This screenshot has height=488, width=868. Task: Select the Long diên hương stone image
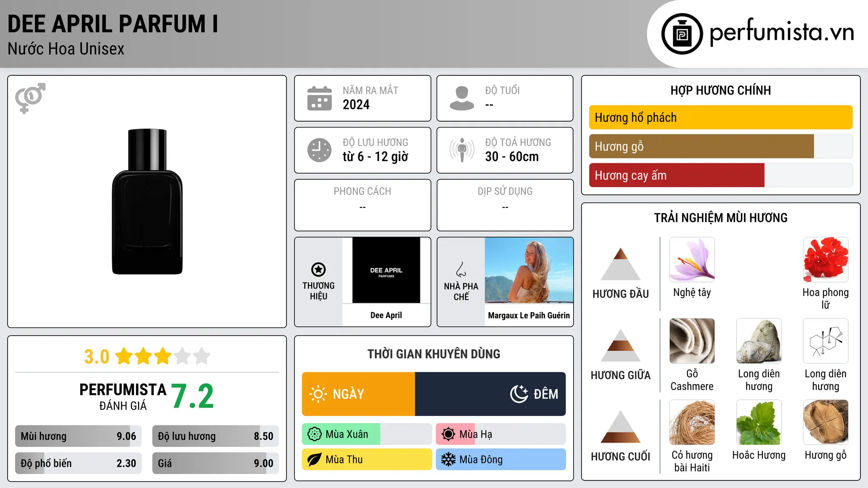point(759,341)
